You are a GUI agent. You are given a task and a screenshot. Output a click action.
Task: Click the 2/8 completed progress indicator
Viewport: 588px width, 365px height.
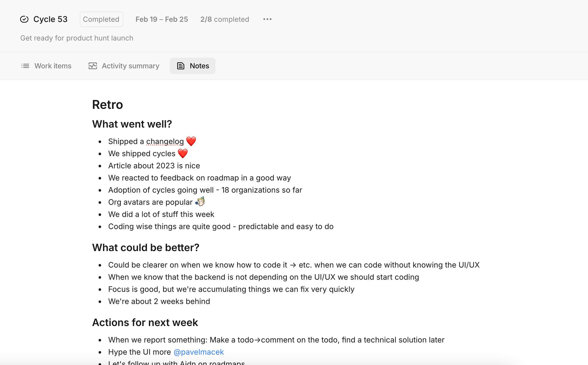tap(225, 19)
